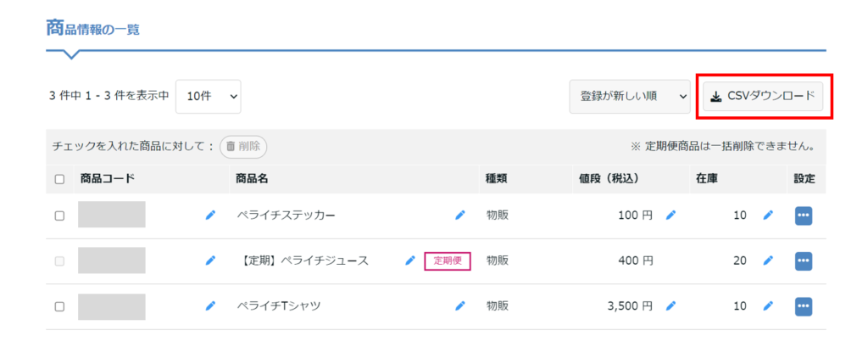Edit the 3,500 円 price

[670, 305]
